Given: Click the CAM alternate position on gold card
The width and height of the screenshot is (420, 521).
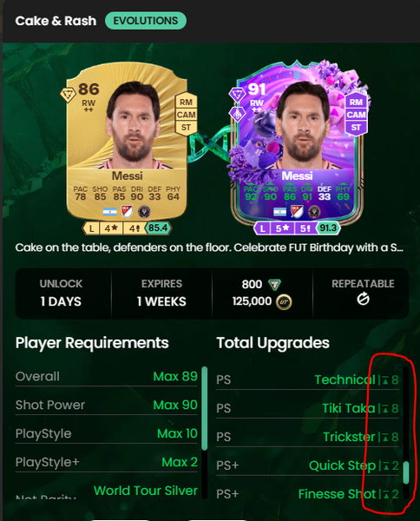Looking at the screenshot, I should [x=186, y=115].
